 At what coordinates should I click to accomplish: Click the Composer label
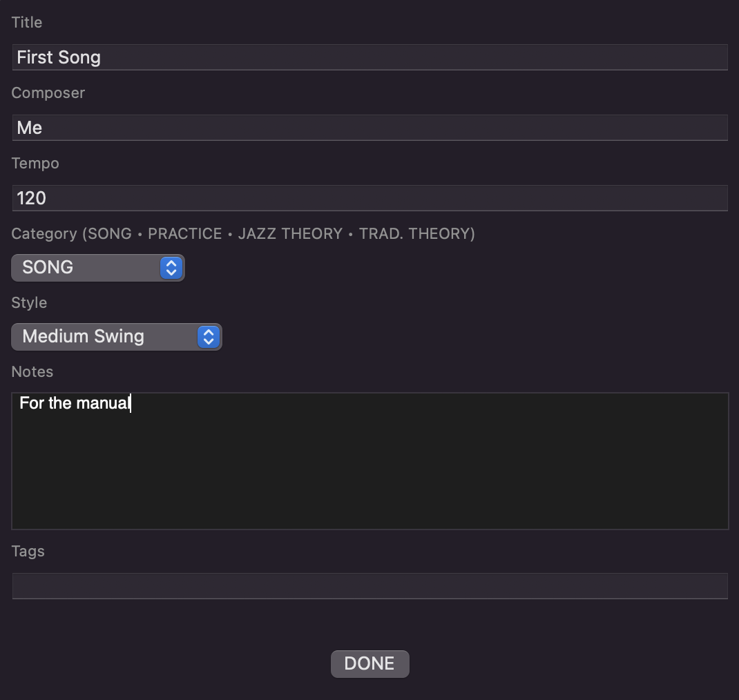pyautogui.click(x=48, y=93)
